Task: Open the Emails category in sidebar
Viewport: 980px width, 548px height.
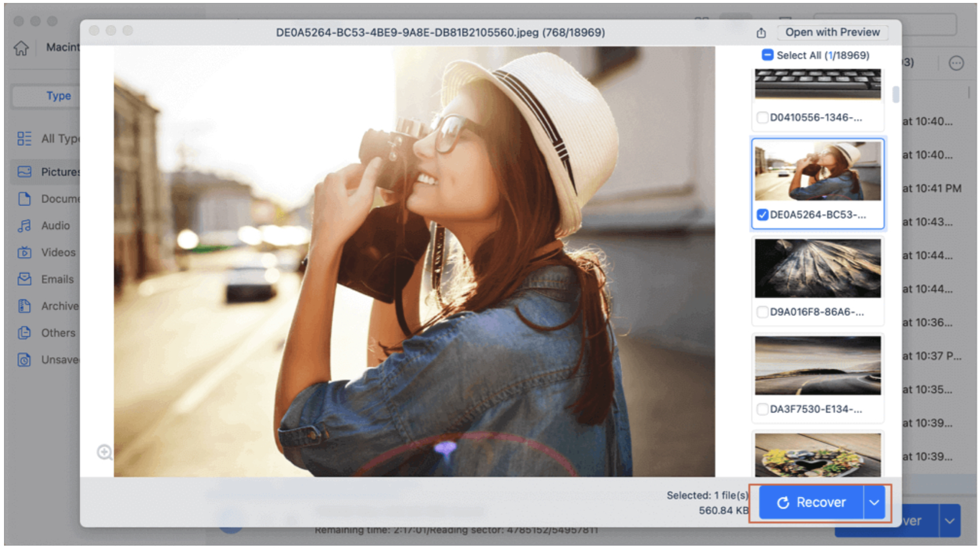Action: tap(56, 279)
